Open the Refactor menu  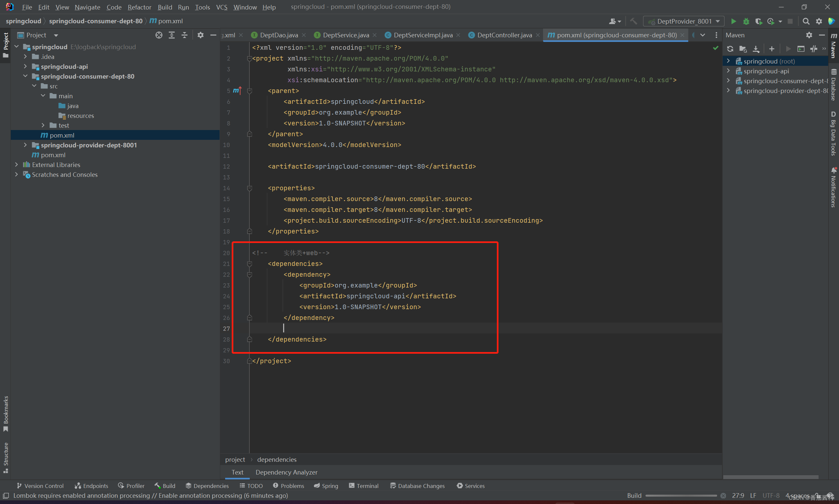139,7
